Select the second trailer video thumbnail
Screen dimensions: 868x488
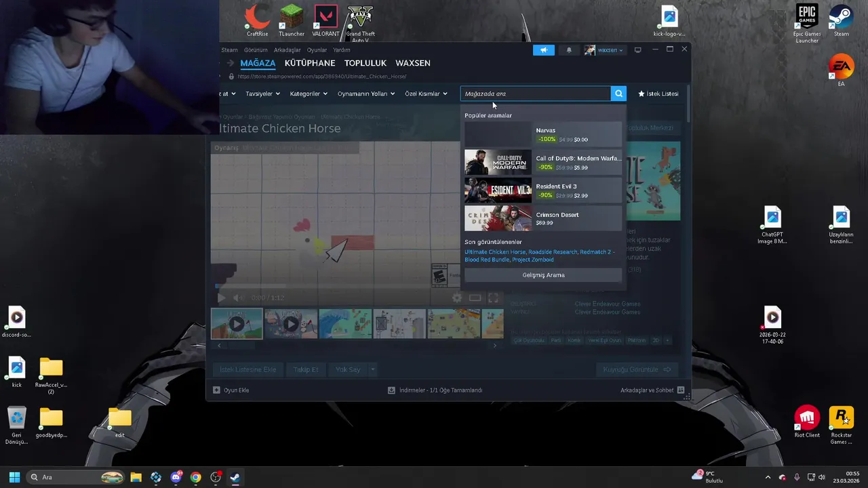click(x=291, y=324)
